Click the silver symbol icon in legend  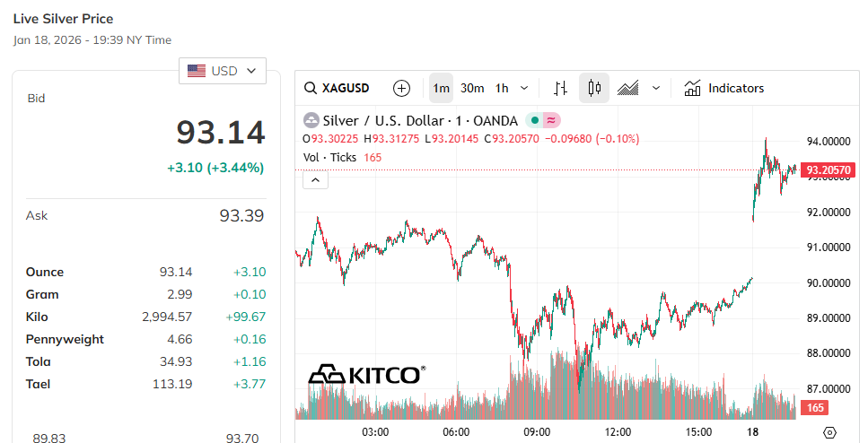[x=311, y=120]
